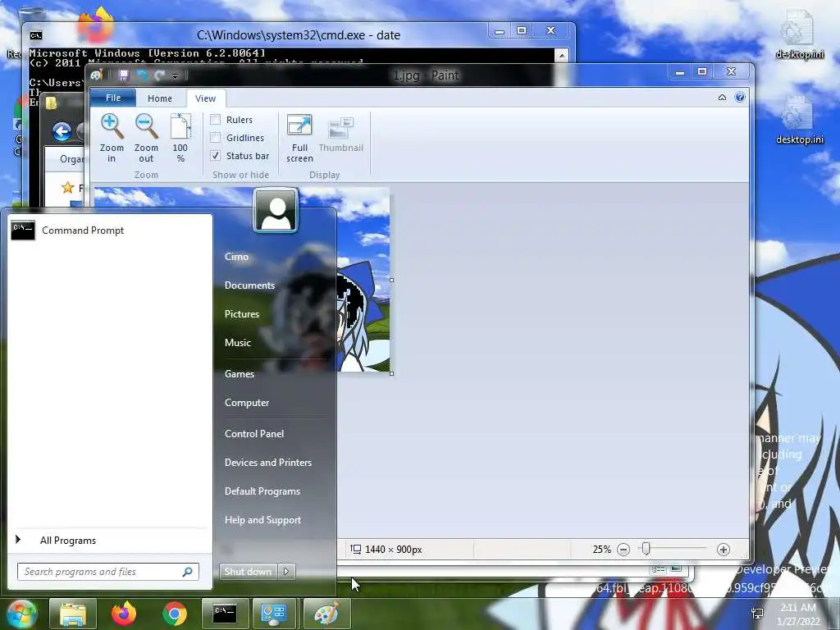Image resolution: width=840 pixels, height=630 pixels.
Task: Collapse the Paint ribbon with the caret
Action: (722, 97)
